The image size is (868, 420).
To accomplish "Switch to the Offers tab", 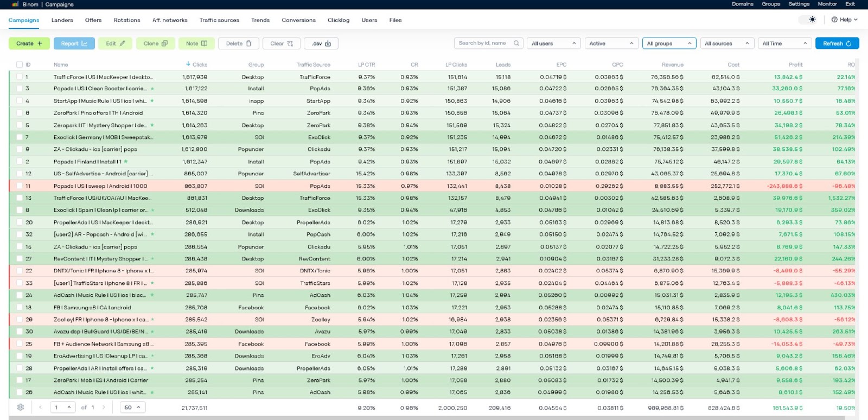I will click(93, 20).
